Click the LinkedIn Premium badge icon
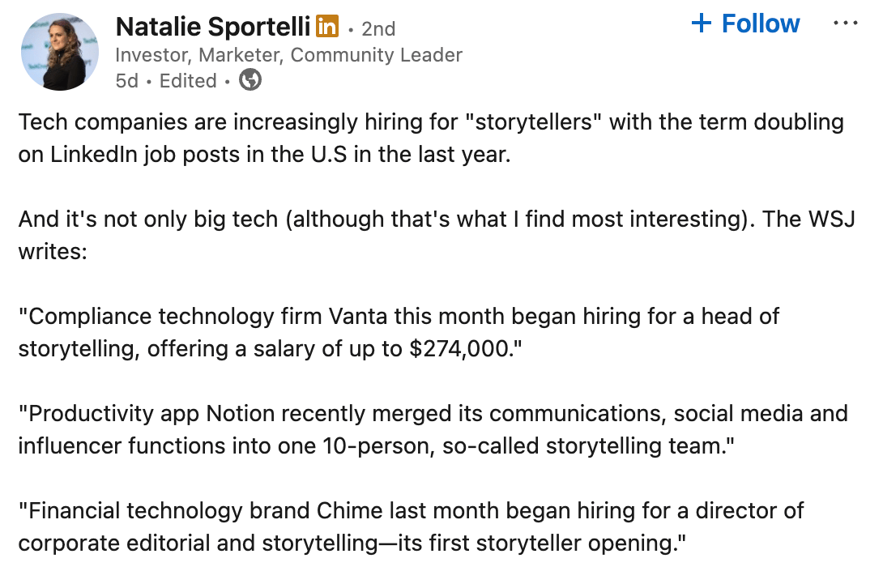 click(326, 28)
